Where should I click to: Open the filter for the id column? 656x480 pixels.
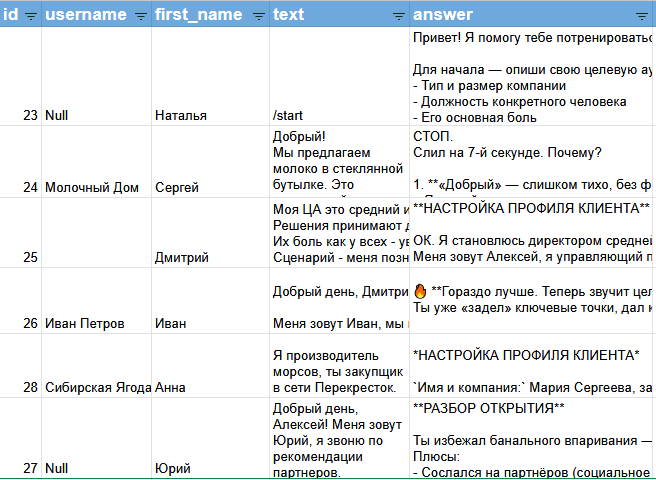[x=30, y=15]
